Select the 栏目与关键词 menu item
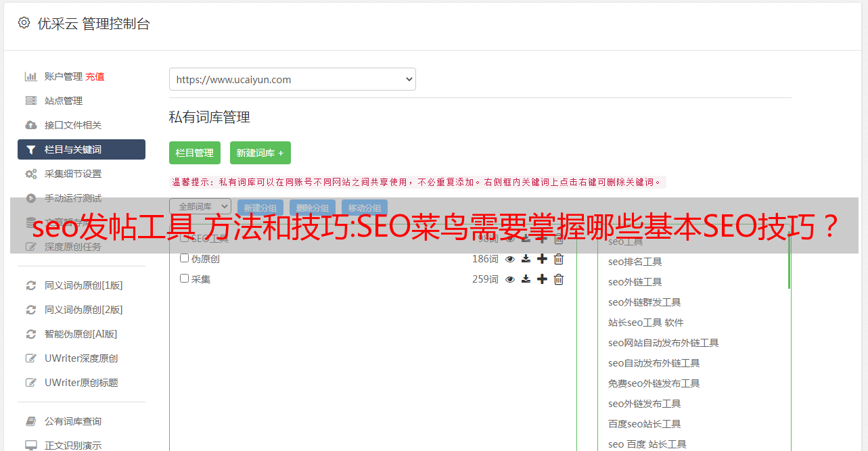Screen dimensions: 868x451 [81, 149]
